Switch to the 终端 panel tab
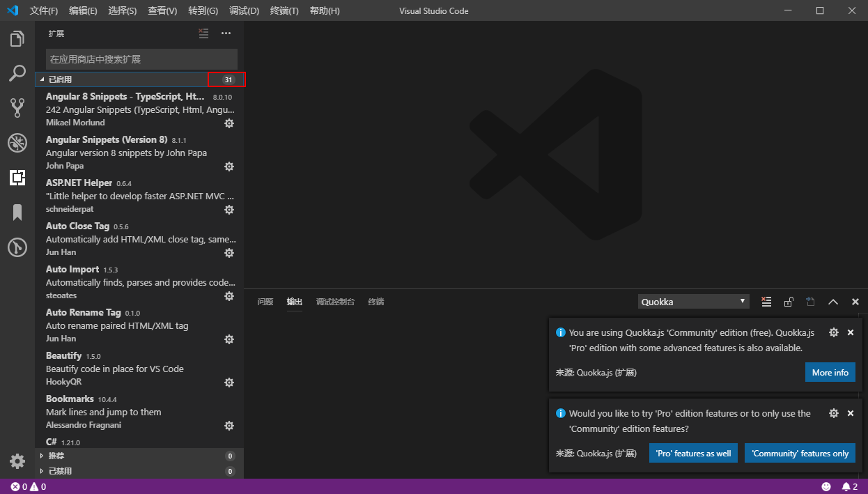 tap(376, 302)
